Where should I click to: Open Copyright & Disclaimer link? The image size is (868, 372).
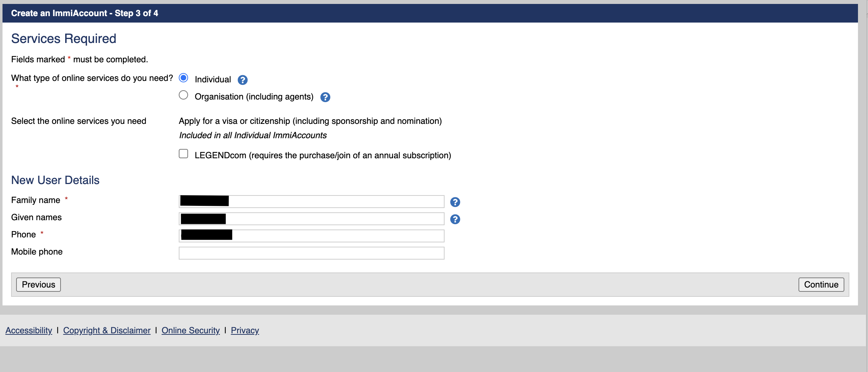(x=107, y=330)
